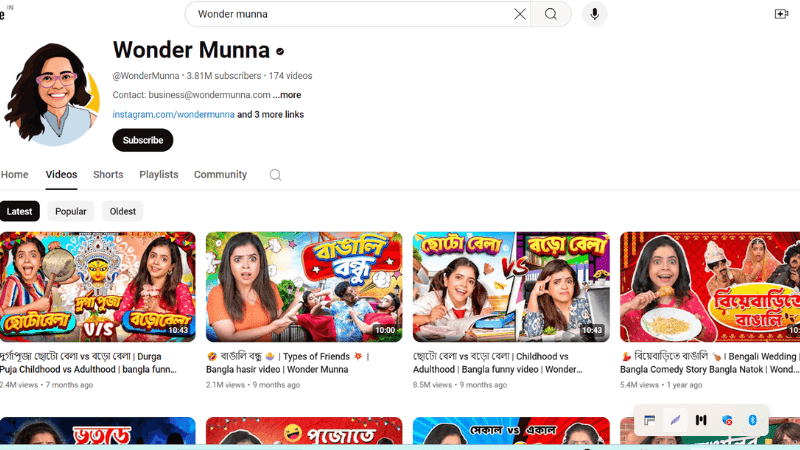Click the '174 videos' text
Viewport: 800px width, 450px height.
coord(290,76)
